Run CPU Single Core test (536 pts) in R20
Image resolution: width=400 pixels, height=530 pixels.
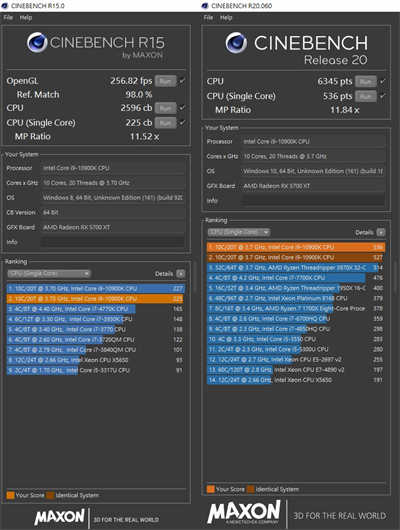coord(366,96)
